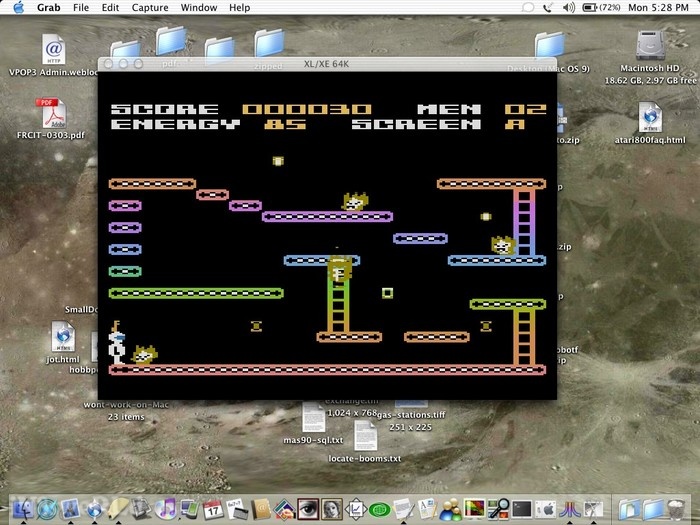Open Calculator icon in Dock
The image size is (700, 525).
237,509
